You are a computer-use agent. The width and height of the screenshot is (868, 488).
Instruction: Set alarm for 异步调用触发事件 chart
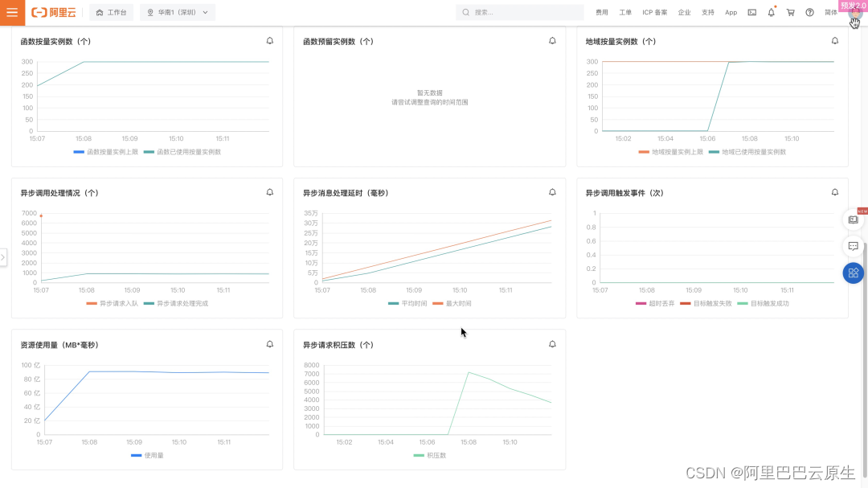pyautogui.click(x=835, y=192)
